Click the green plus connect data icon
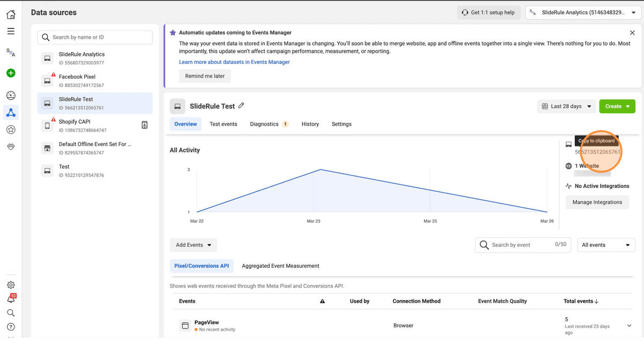This screenshot has height=344, width=644. coord(11,73)
